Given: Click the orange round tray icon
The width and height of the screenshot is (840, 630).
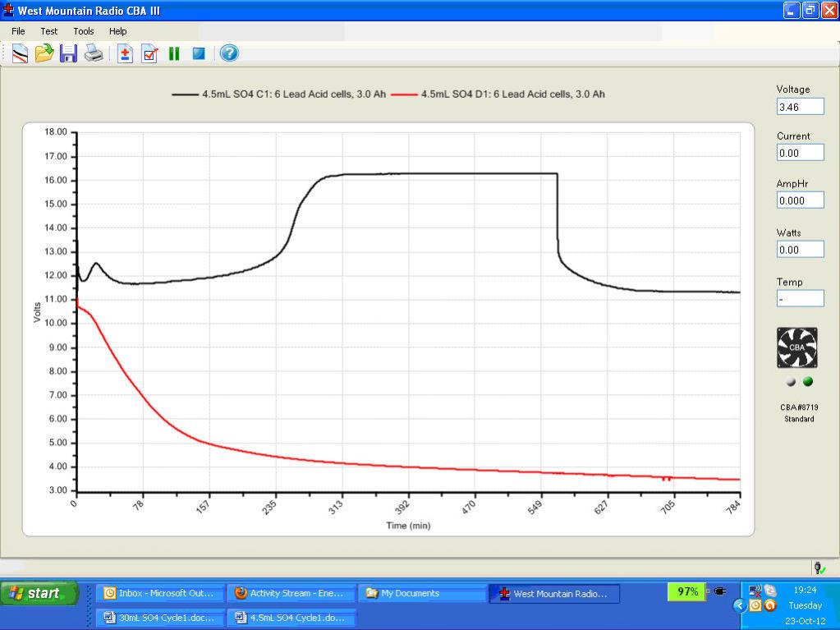Looking at the screenshot, I should point(770,606).
